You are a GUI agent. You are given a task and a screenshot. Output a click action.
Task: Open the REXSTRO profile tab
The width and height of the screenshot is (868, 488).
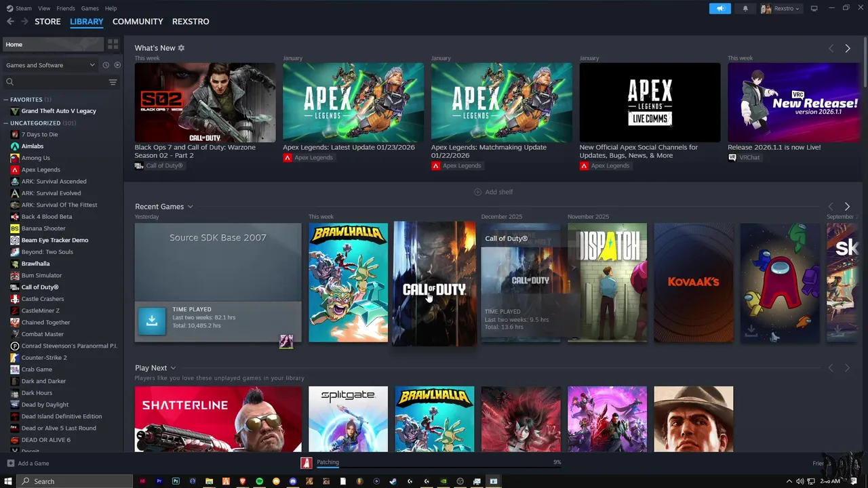(191, 22)
